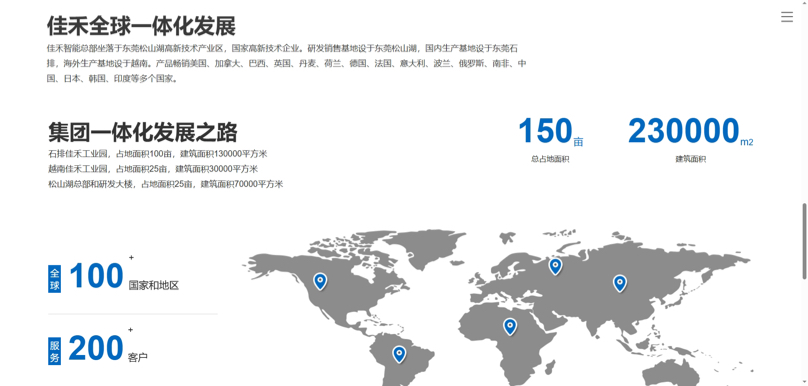Click the 越南佳禾工业园 description line

pos(153,169)
